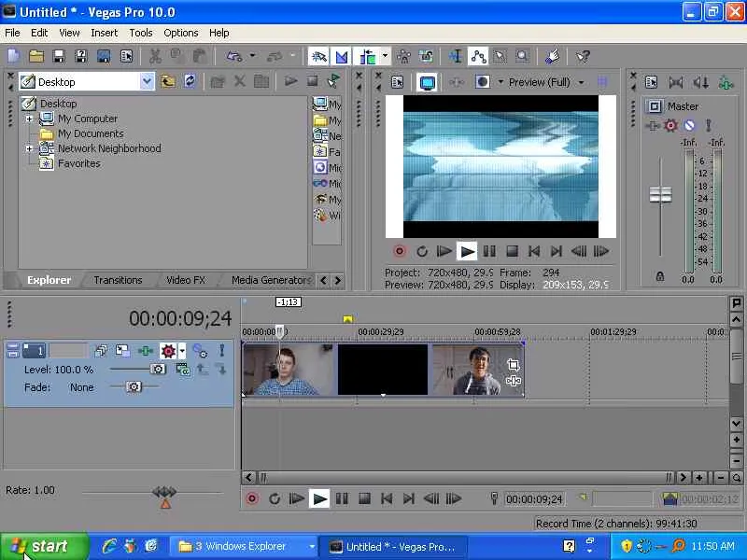Click the Cut scissors icon

click(x=155, y=57)
